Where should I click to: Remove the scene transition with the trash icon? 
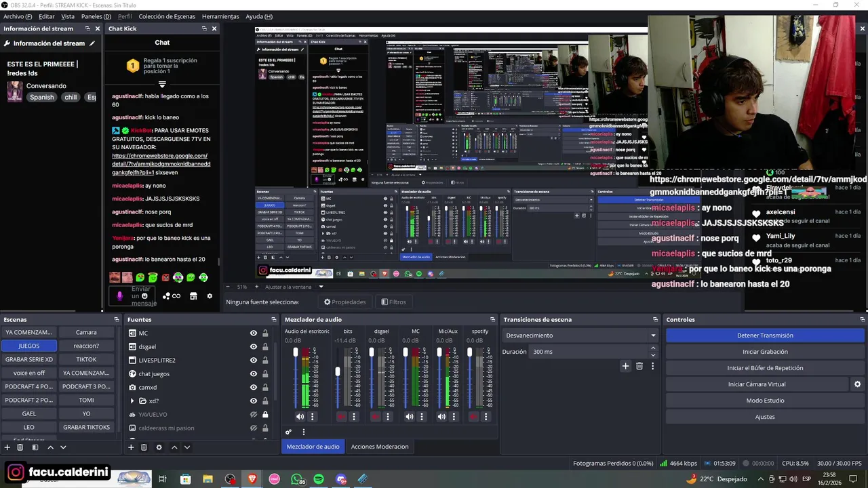coord(639,366)
